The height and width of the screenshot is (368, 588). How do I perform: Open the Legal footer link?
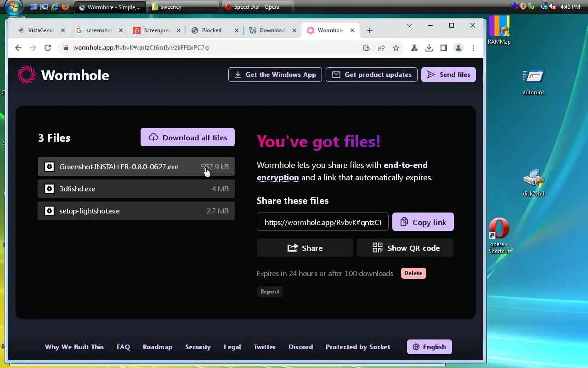click(232, 347)
